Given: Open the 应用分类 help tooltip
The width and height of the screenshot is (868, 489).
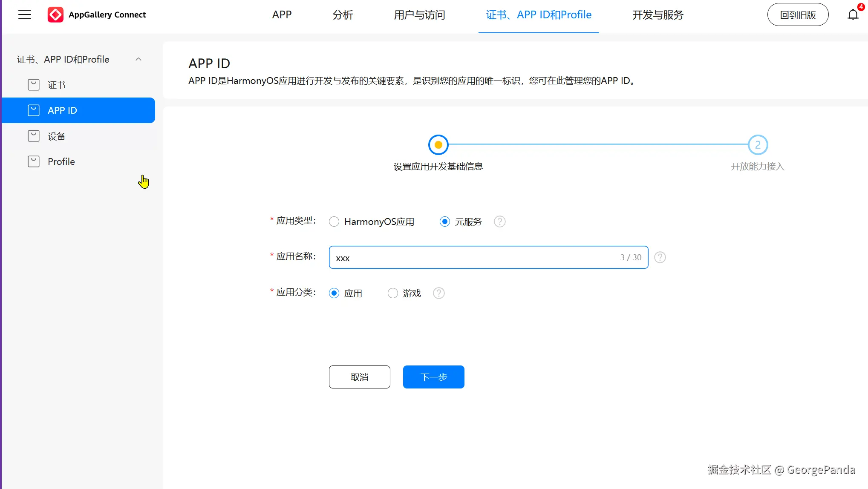Looking at the screenshot, I should (x=438, y=293).
